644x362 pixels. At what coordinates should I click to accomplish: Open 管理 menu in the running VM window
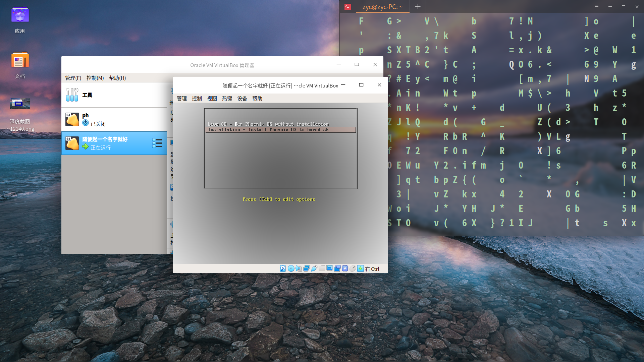pos(182,98)
